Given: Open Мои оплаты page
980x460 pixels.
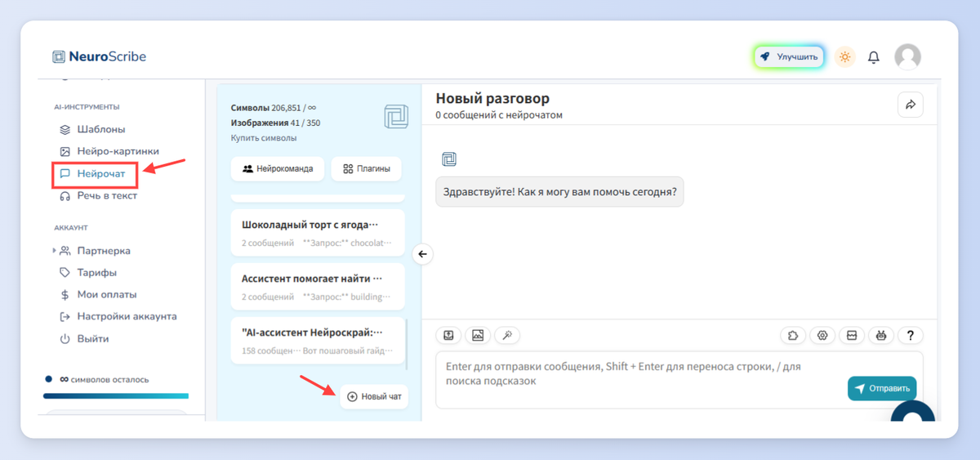Looking at the screenshot, I should tap(98, 294).
